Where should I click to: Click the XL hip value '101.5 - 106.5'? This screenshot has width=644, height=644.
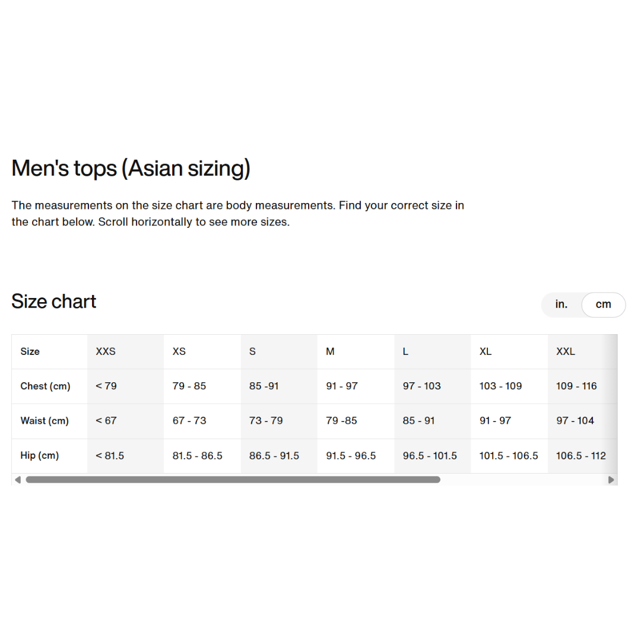click(509, 455)
